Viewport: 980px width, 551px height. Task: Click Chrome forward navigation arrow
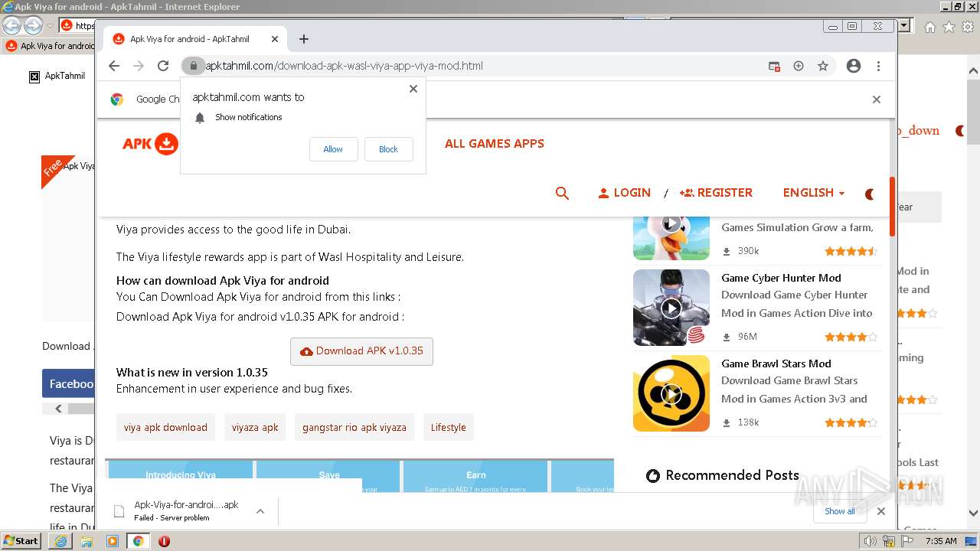pos(139,66)
